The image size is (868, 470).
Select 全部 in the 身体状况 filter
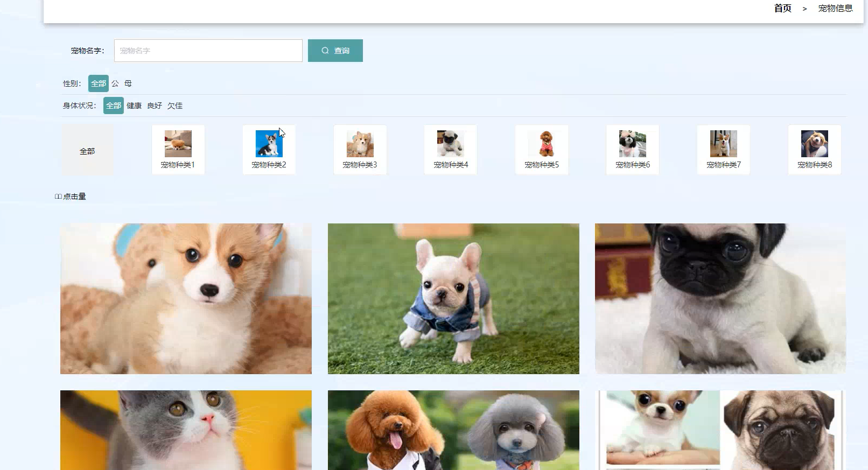pyautogui.click(x=114, y=106)
